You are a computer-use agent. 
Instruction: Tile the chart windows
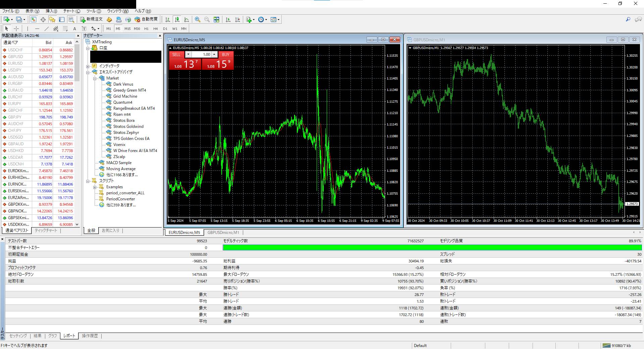coord(216,19)
